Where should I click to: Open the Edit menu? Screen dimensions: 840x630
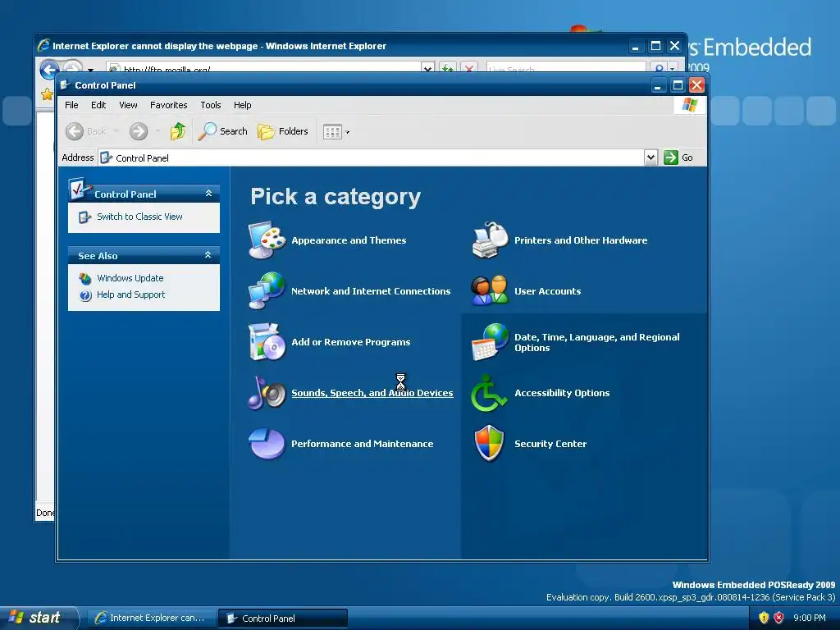pyautogui.click(x=98, y=105)
